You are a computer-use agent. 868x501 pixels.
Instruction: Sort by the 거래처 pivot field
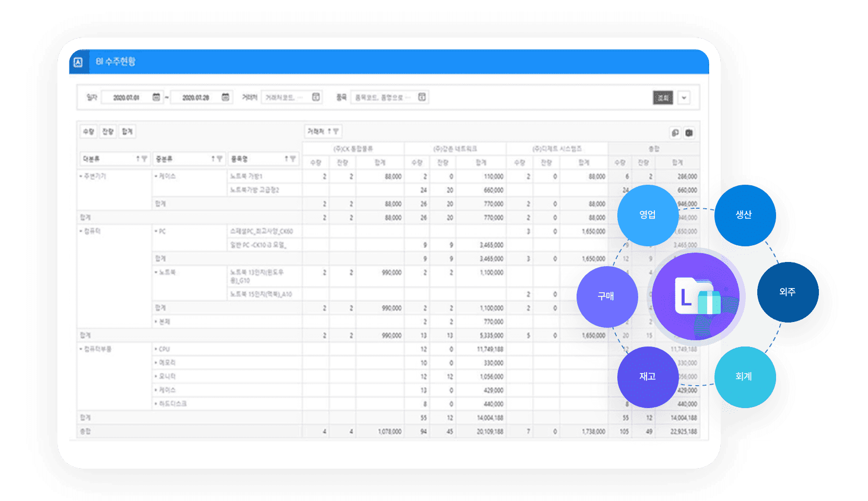point(329,132)
